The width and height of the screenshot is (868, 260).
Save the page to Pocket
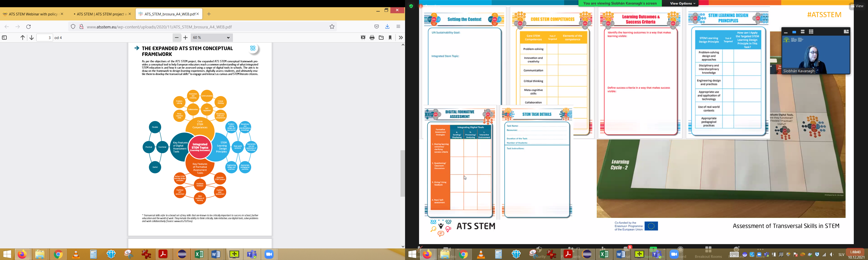(377, 27)
